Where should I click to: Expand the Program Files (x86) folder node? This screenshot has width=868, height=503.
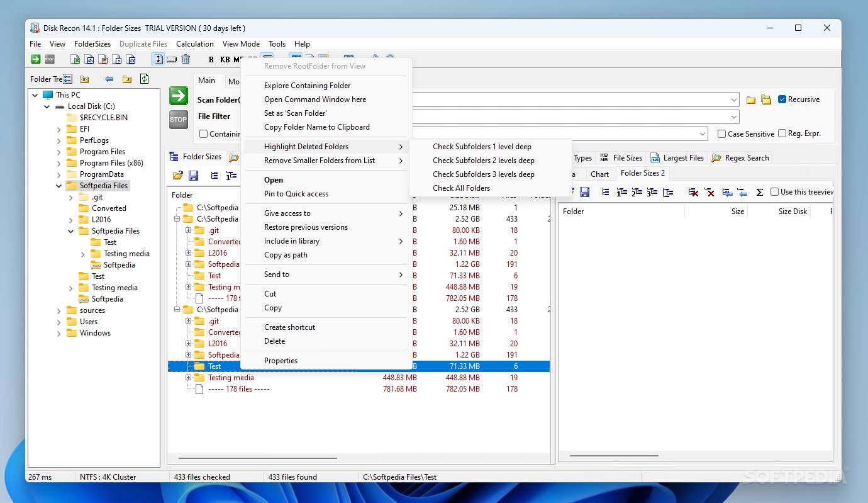(59, 163)
